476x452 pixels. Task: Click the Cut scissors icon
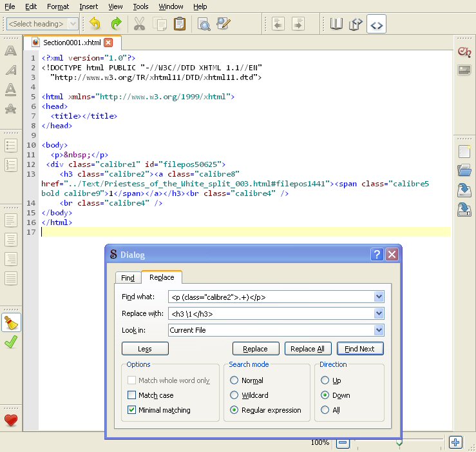[138, 24]
